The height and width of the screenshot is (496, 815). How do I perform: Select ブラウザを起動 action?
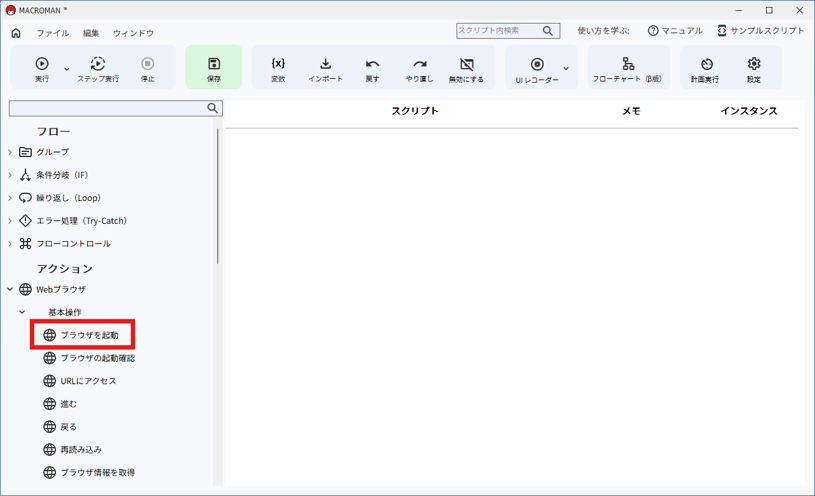tap(81, 335)
